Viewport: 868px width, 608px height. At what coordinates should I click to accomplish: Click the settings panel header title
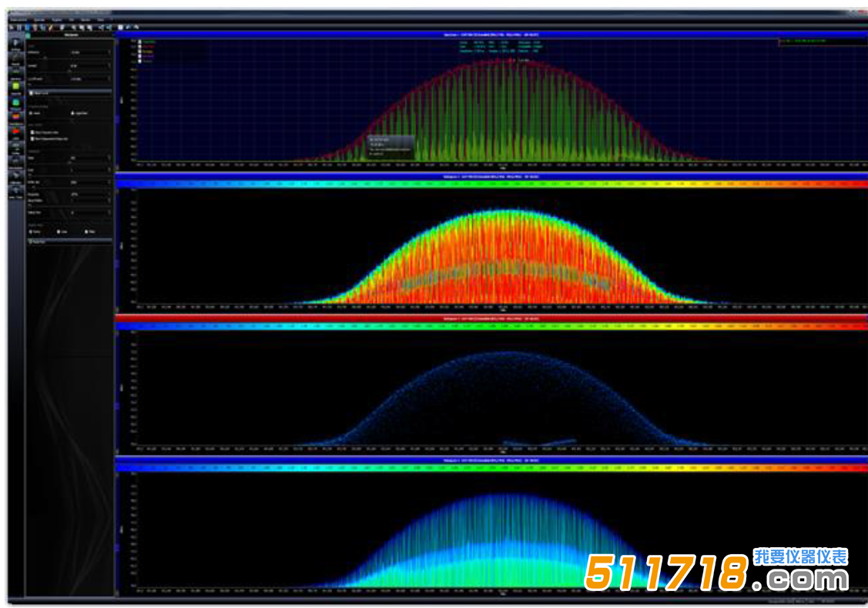[69, 35]
